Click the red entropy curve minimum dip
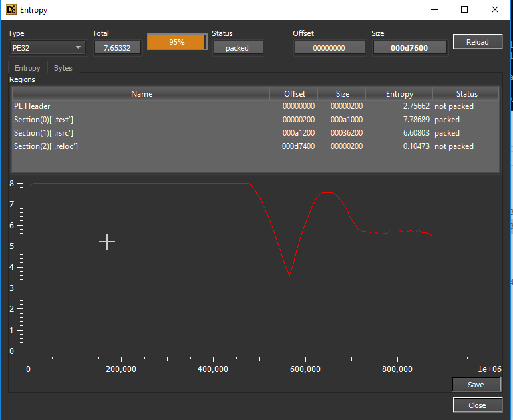Screen dimensions: 513x420 click(289, 274)
